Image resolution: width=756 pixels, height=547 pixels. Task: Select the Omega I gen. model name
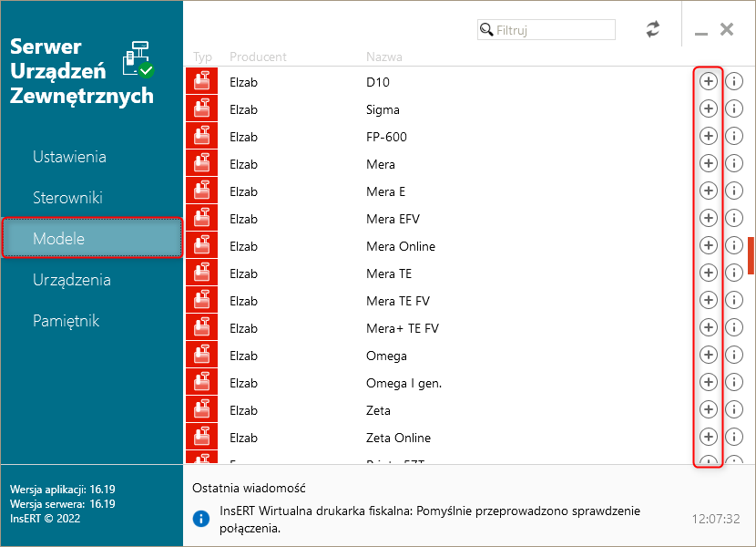pyautogui.click(x=404, y=383)
